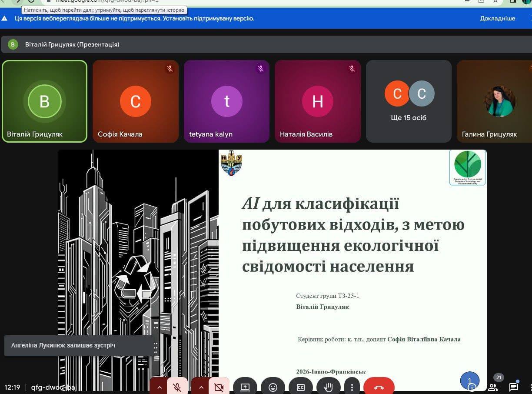Click Софія Віталіївна Качала name on slide
This screenshot has width=532, height=394.
coord(424,339)
